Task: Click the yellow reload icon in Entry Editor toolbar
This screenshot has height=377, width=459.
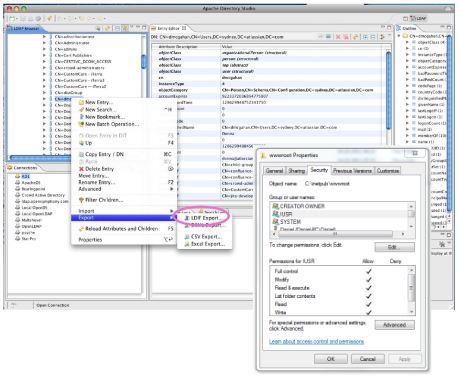Action: point(356,37)
